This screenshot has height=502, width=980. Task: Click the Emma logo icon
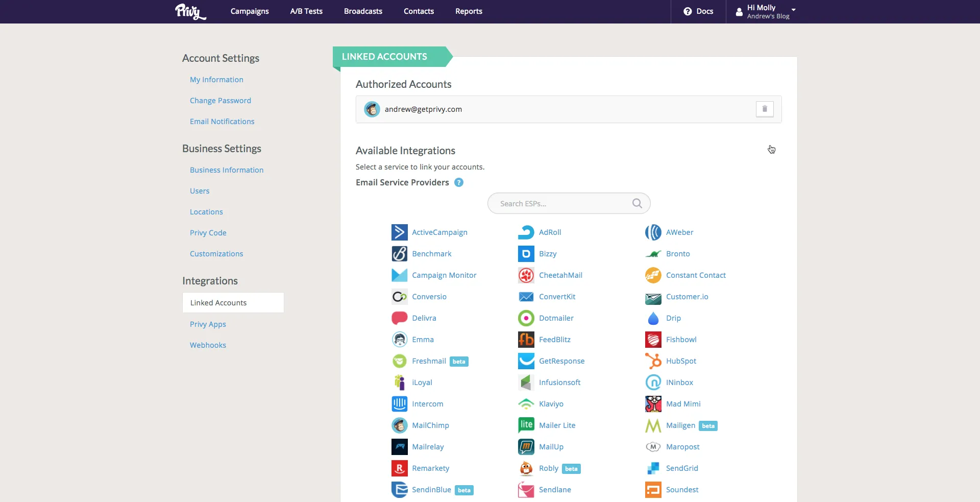pyautogui.click(x=399, y=340)
